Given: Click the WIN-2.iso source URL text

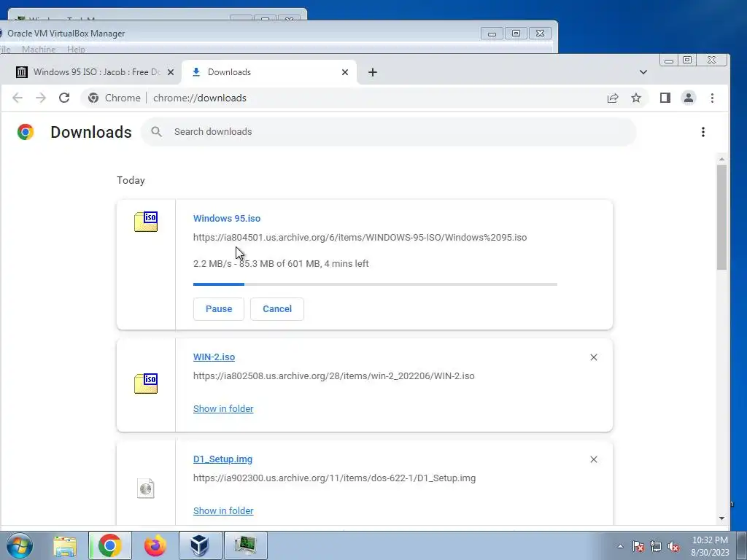Looking at the screenshot, I should coord(333,376).
